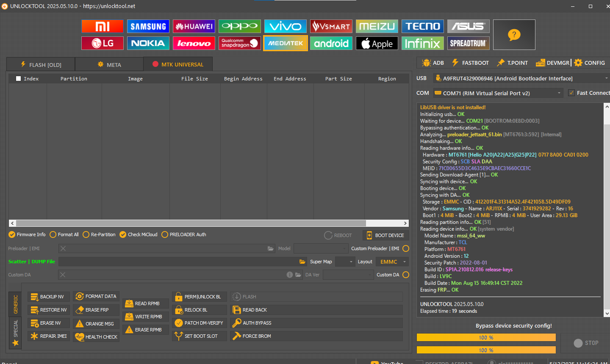Open the Layout EMMC dropdown
The width and height of the screenshot is (610, 364).
392,262
